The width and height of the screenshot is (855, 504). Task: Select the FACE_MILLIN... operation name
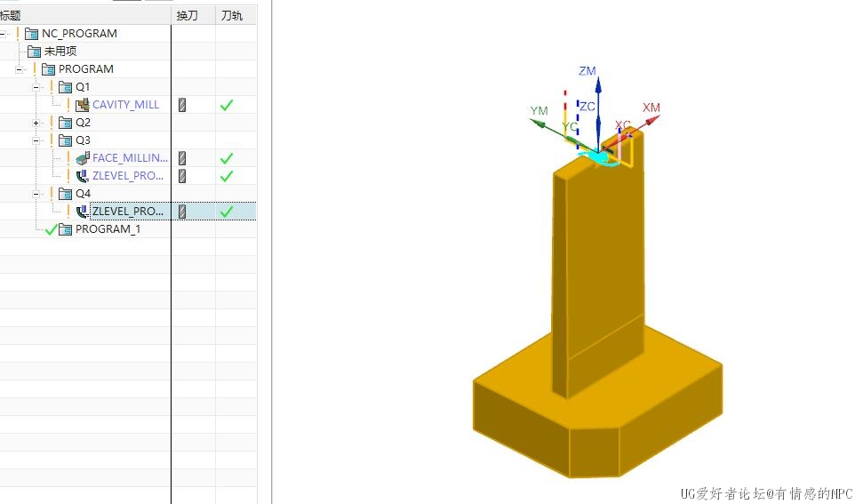click(131, 158)
